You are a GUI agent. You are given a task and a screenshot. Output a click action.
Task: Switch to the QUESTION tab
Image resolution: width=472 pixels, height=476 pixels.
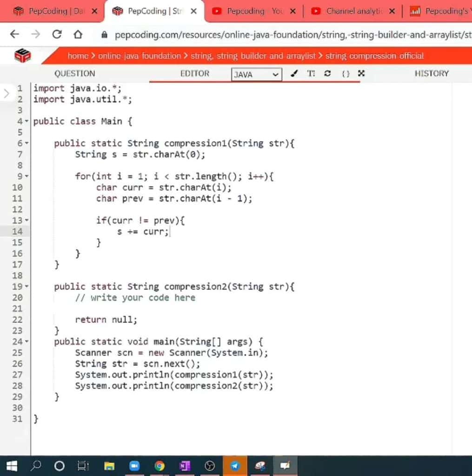[75, 73]
